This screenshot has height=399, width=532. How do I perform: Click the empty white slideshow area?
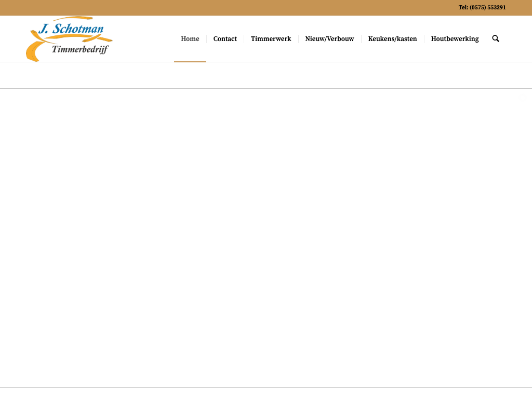click(x=266, y=234)
